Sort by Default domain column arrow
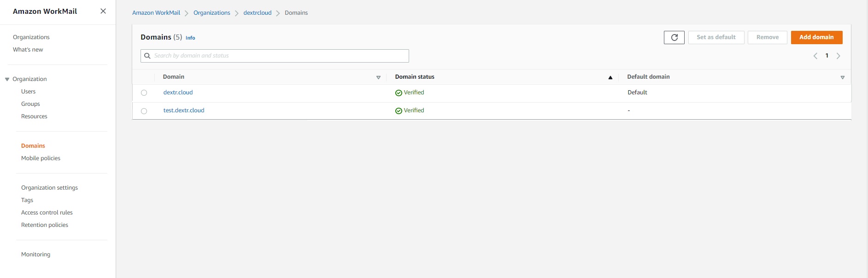The image size is (868, 278). coord(843,77)
